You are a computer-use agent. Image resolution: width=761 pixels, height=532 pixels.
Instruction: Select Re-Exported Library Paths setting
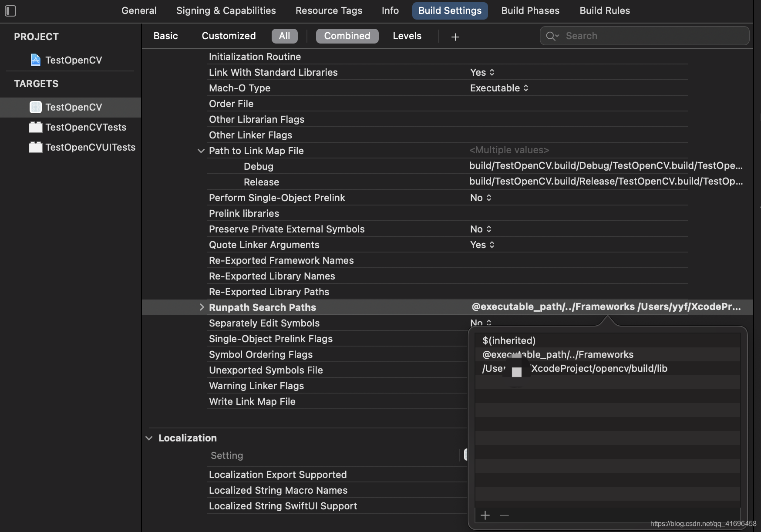pos(269,292)
